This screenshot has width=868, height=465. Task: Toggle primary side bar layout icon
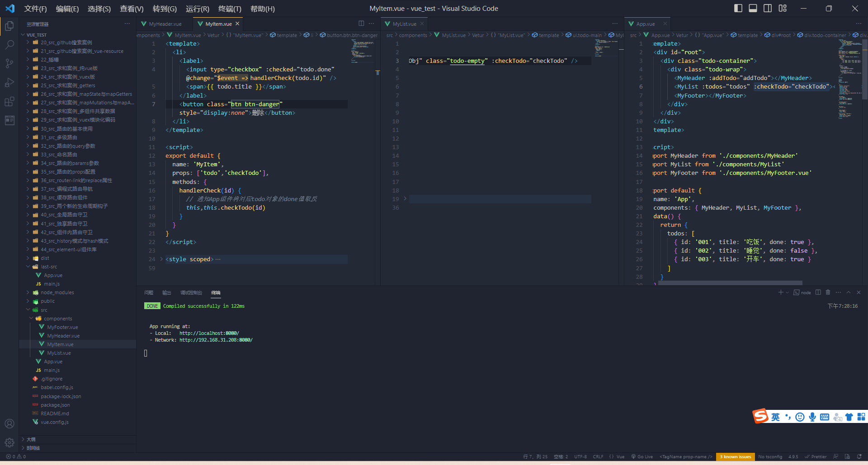(738, 8)
